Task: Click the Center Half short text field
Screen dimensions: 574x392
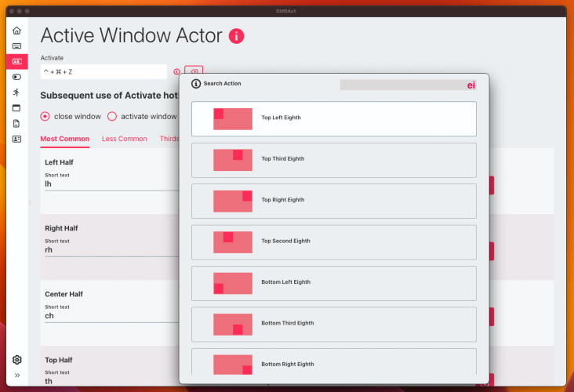Action: [111, 316]
